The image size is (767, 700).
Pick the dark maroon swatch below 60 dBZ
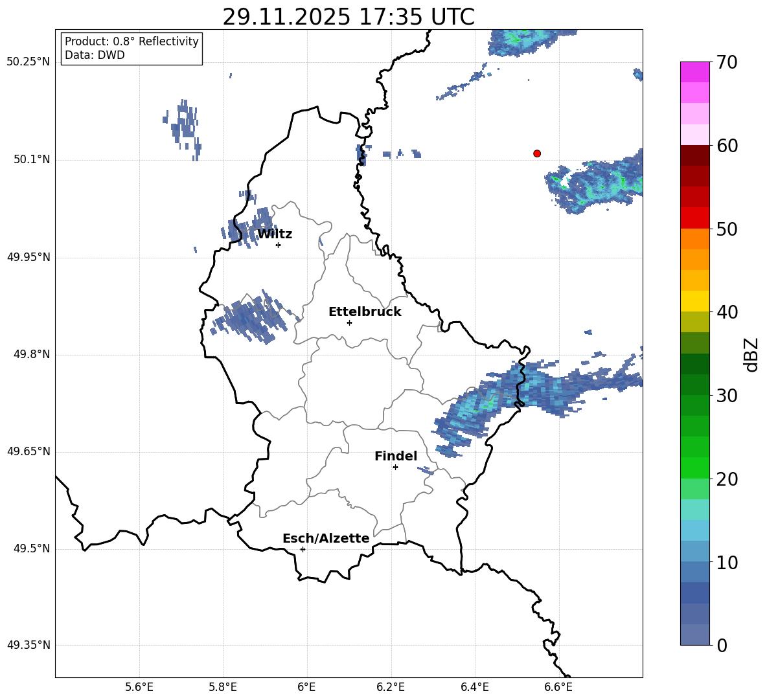coord(695,155)
